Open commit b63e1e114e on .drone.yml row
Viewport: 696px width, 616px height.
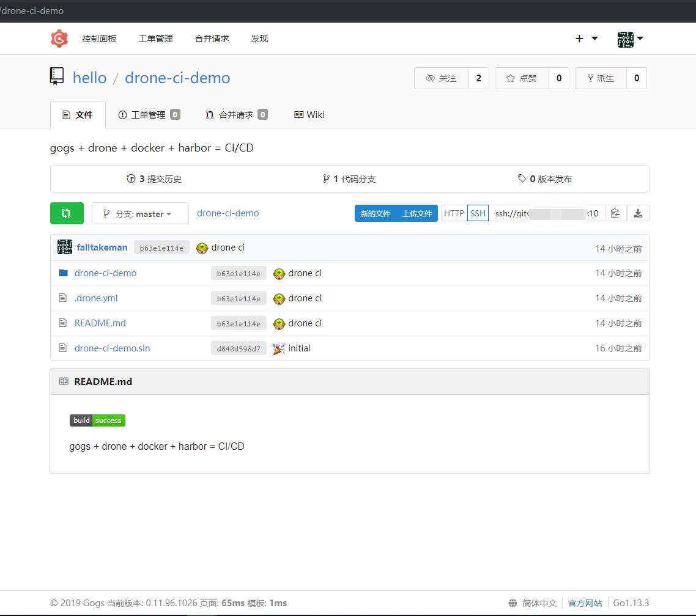pyautogui.click(x=239, y=298)
